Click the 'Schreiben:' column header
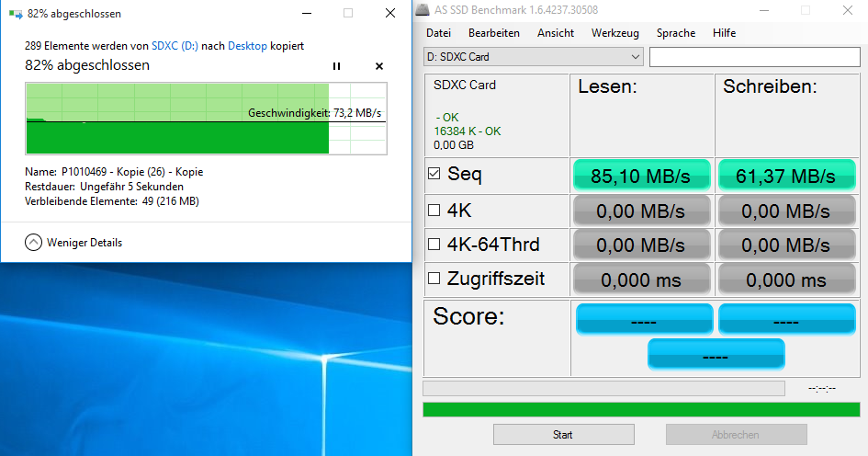 click(x=770, y=86)
